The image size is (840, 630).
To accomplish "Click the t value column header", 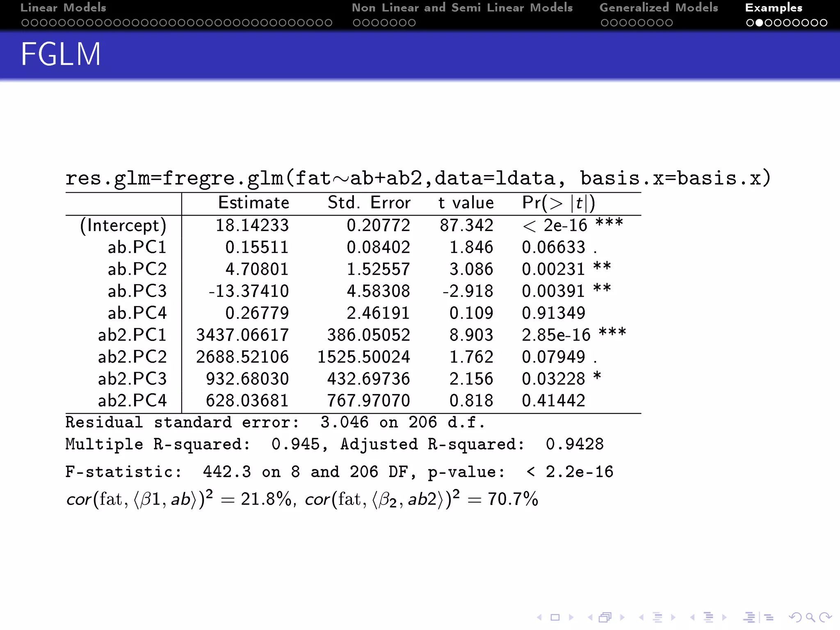I will 466,203.
